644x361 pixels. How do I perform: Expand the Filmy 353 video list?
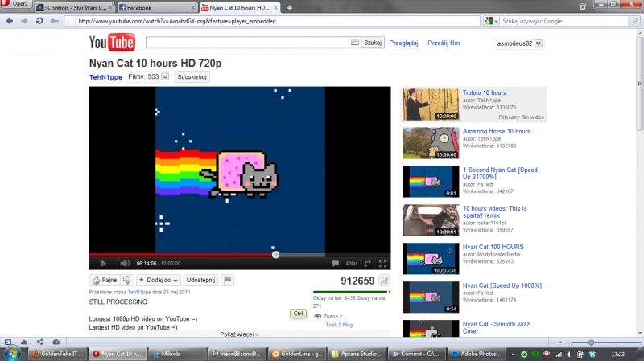165,76
